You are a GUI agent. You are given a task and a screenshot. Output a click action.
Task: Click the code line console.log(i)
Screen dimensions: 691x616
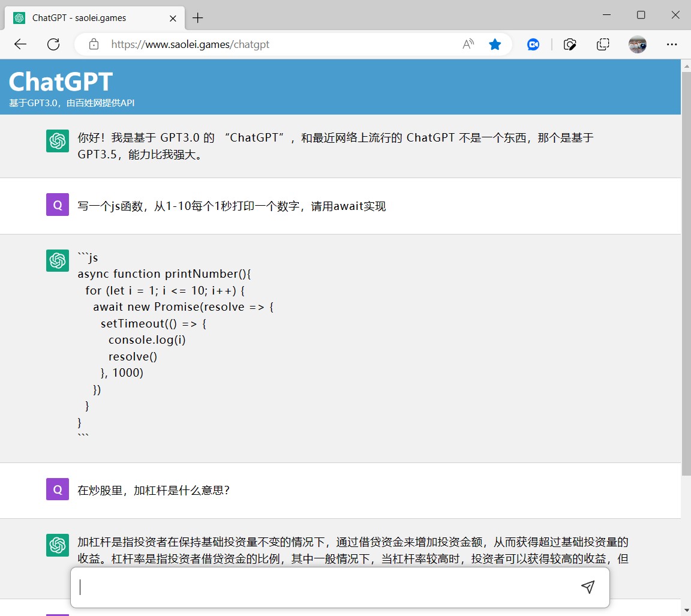pos(147,339)
